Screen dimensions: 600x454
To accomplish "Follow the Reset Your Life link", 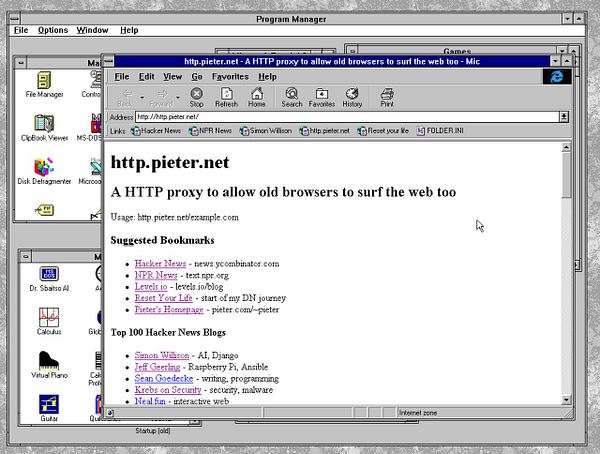I will point(163,298).
